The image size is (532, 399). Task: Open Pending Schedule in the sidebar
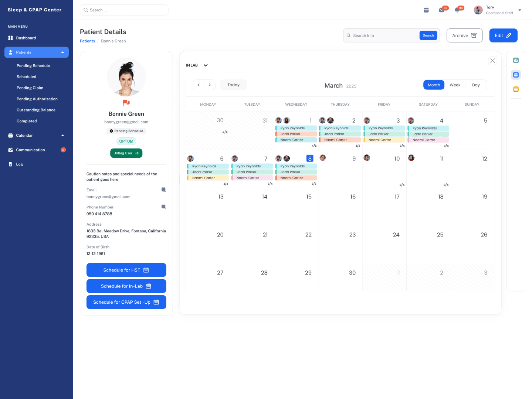coord(33,66)
